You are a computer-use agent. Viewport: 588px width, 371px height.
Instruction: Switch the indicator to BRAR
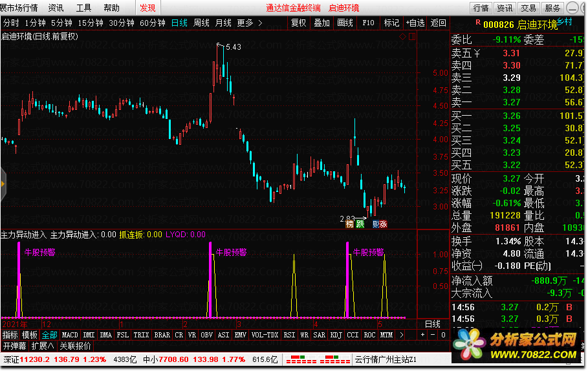tap(162, 335)
